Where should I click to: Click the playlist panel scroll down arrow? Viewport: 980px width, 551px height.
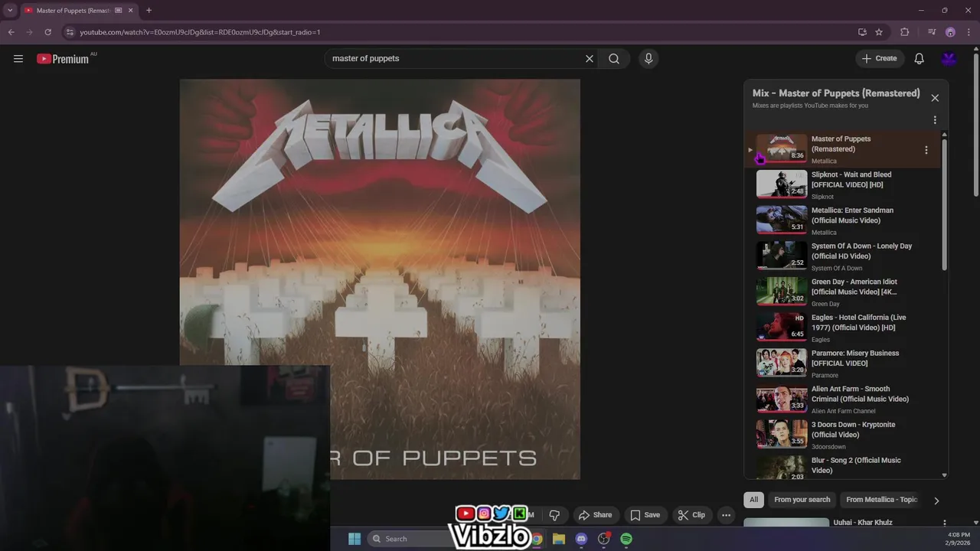944,475
